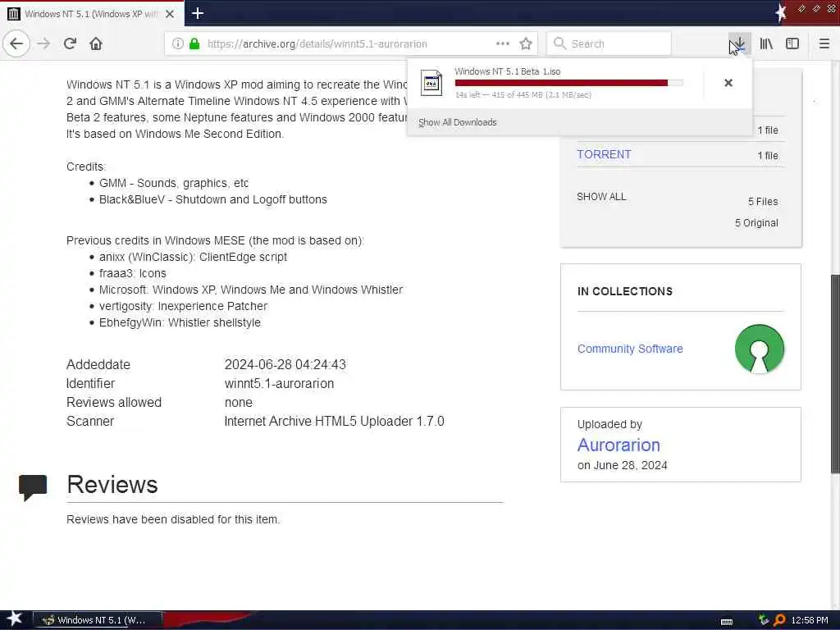The width and height of the screenshot is (840, 630).
Task: Focus the Search box
Action: (x=609, y=43)
